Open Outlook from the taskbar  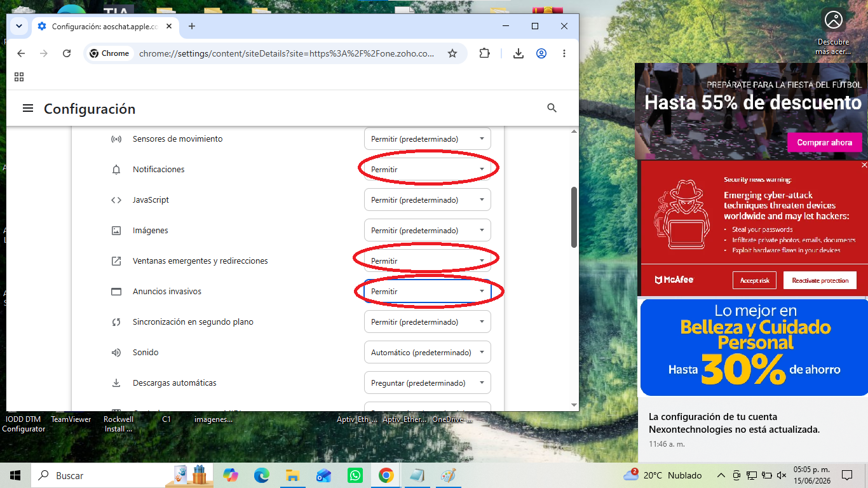[323, 475]
